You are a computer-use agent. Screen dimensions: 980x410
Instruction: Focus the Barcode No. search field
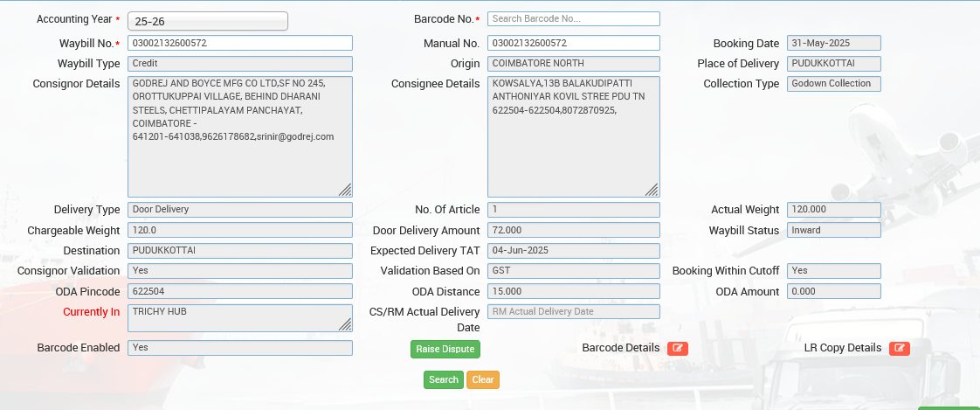573,18
